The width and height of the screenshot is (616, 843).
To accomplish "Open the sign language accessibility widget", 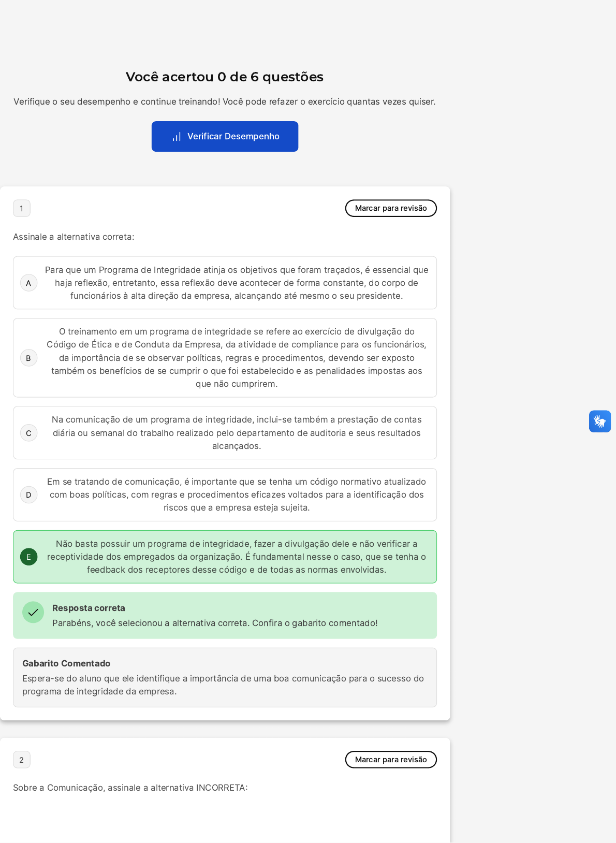I will tap(599, 422).
